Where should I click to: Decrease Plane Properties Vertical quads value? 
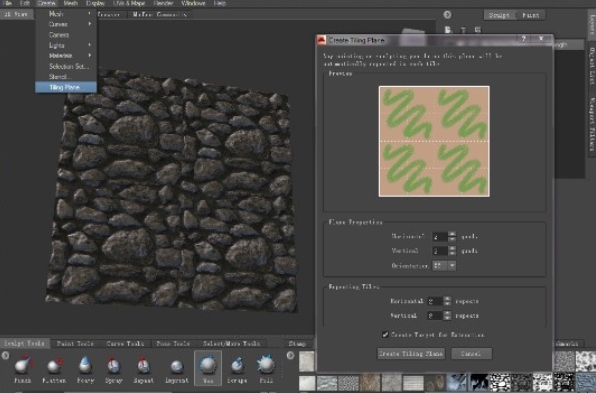452,253
